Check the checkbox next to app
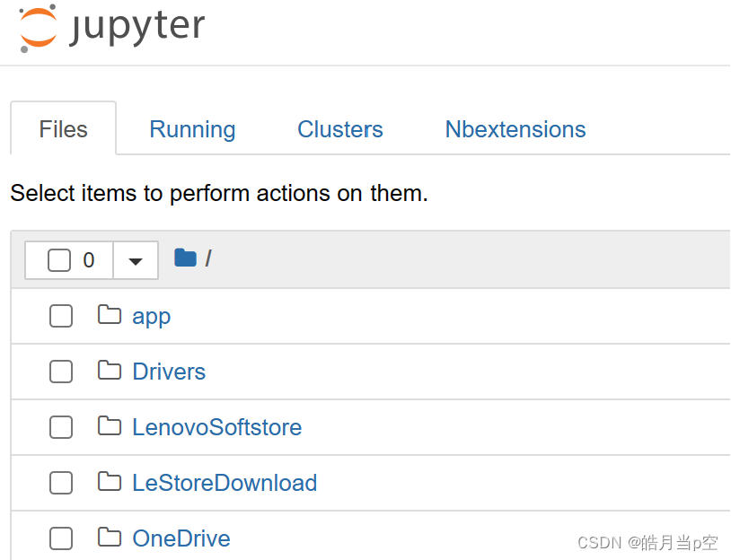The image size is (731, 560). pyautogui.click(x=61, y=316)
